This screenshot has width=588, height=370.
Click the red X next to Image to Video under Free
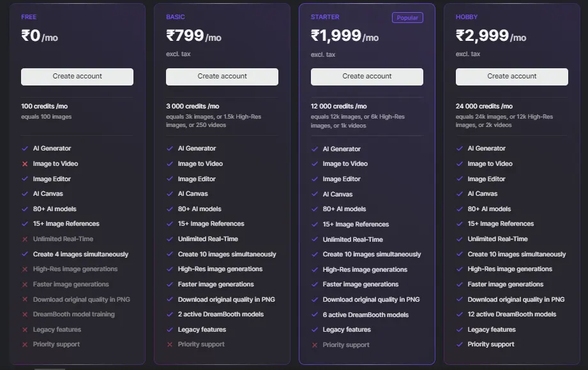point(25,163)
